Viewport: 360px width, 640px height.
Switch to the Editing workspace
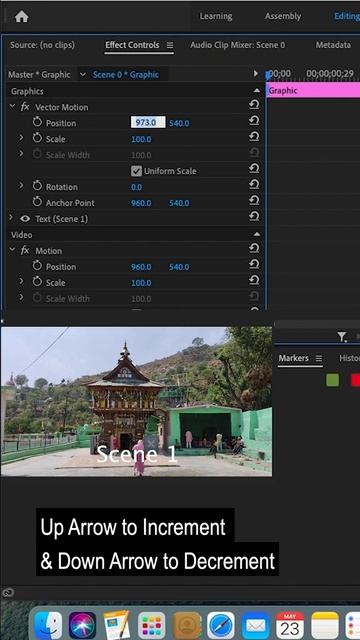pos(347,16)
